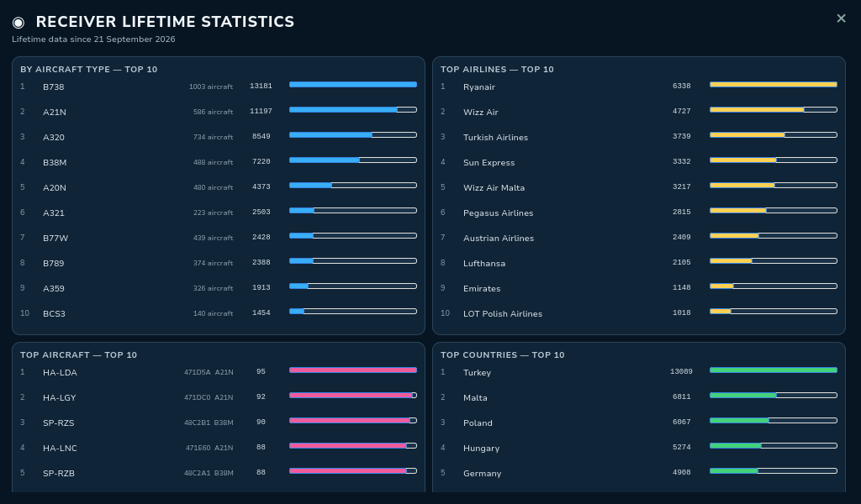
Task: Click the 1003 aircraft count
Action: [x=211, y=87]
